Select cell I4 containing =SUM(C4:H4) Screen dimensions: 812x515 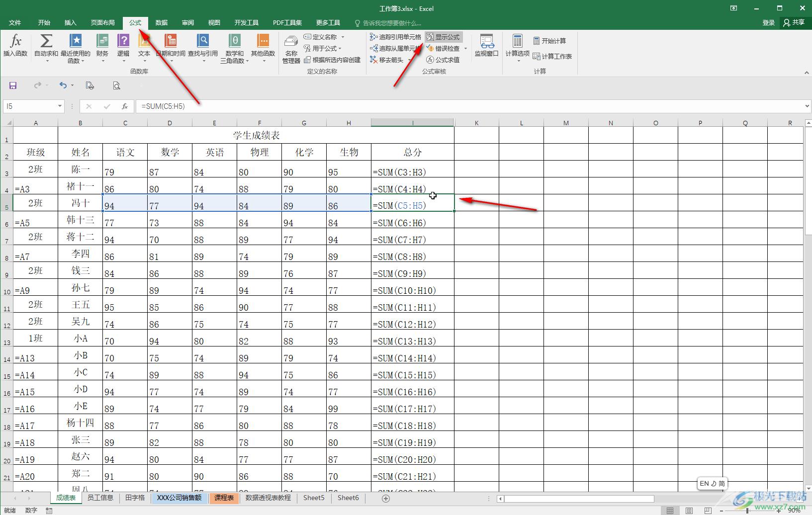[412, 186]
